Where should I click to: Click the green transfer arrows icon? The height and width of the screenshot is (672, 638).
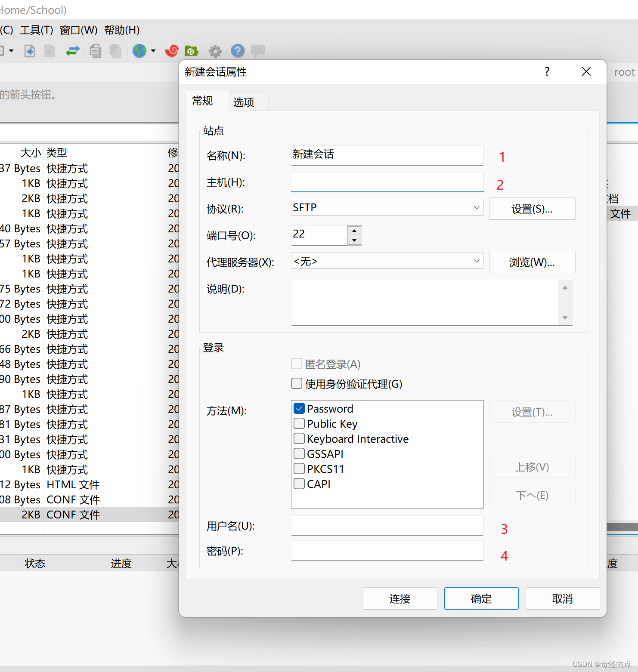72,51
